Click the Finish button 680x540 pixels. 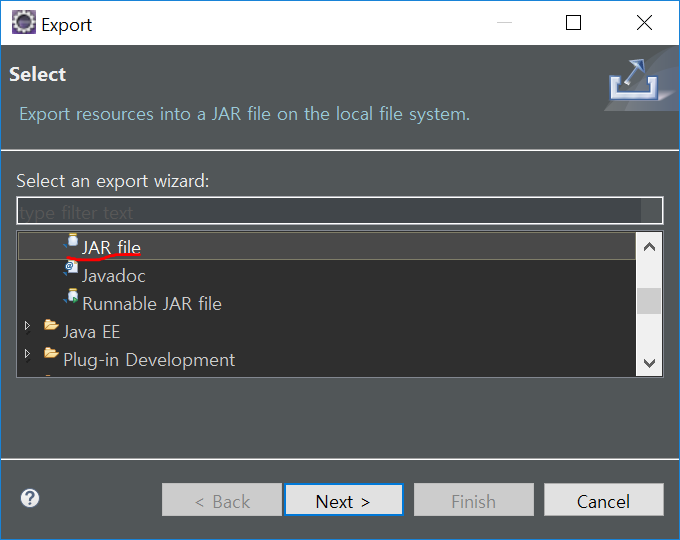click(474, 500)
